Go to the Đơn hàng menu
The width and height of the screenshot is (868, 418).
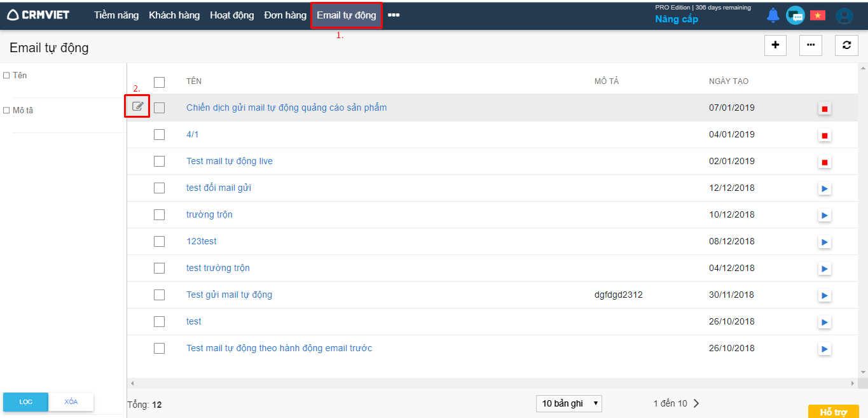point(286,15)
